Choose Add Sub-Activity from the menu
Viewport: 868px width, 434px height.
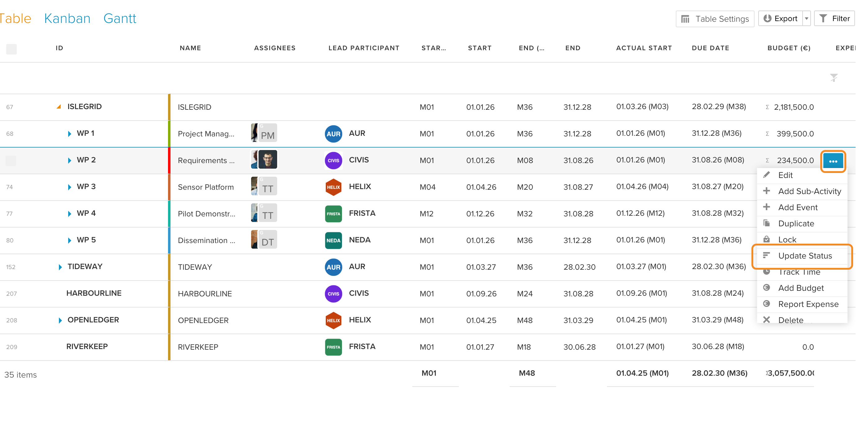pos(802,191)
